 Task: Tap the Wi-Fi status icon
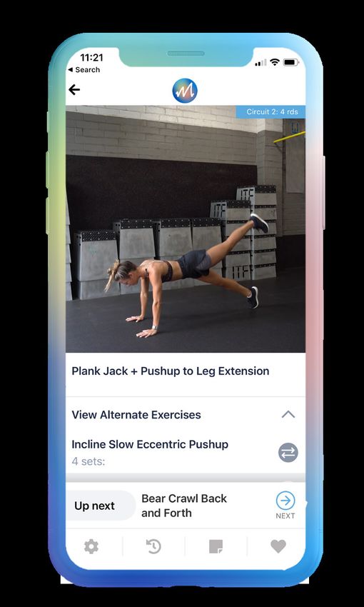tap(275, 62)
